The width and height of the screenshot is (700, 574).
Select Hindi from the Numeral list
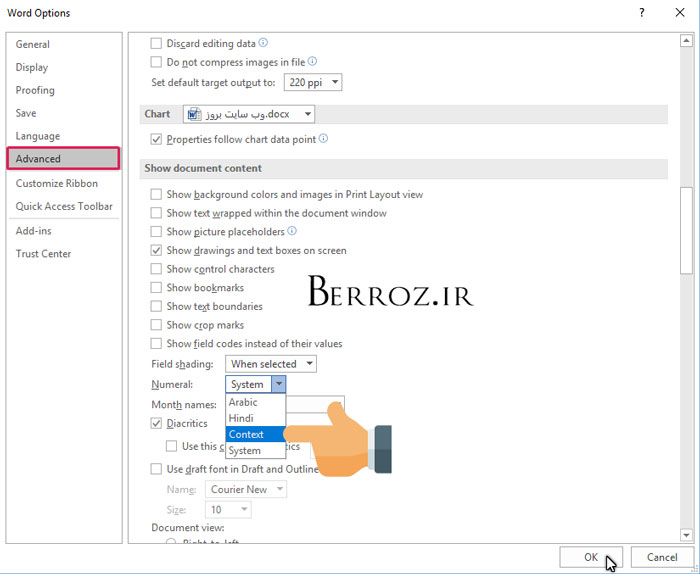[241, 418]
